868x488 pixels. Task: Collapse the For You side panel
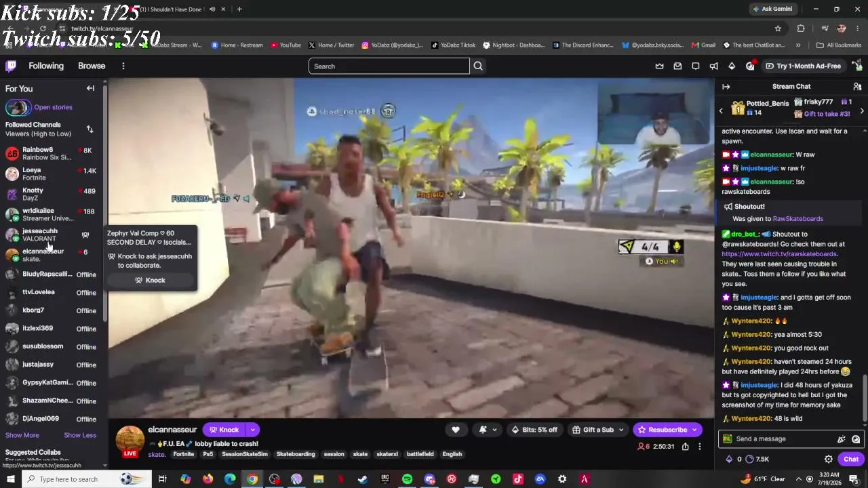point(90,88)
